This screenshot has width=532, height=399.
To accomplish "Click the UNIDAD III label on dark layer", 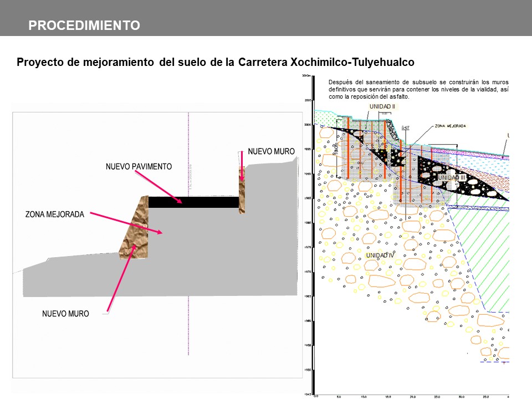I will 452,177.
